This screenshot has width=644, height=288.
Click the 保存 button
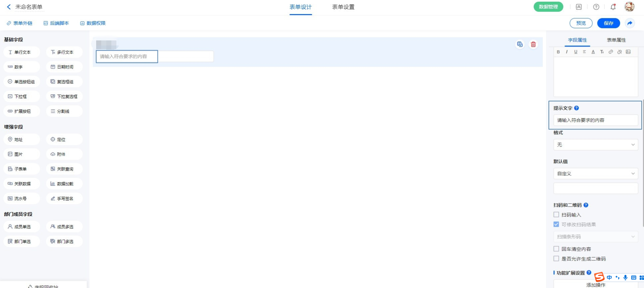(x=608, y=23)
